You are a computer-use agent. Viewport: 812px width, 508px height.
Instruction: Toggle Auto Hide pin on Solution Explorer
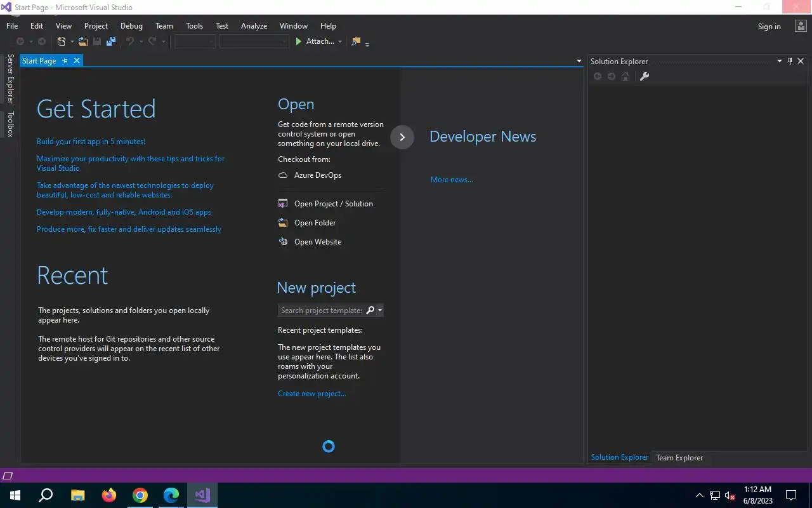coord(790,61)
